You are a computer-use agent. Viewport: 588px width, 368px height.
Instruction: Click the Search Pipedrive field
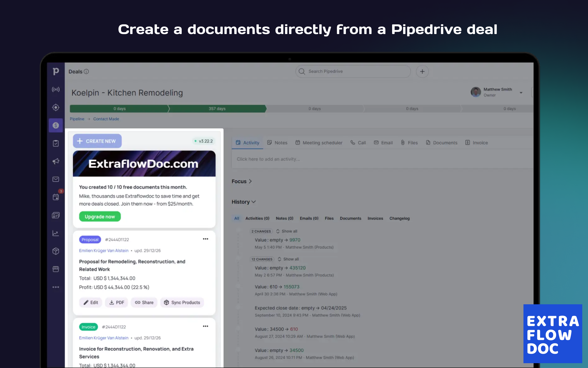pos(353,72)
